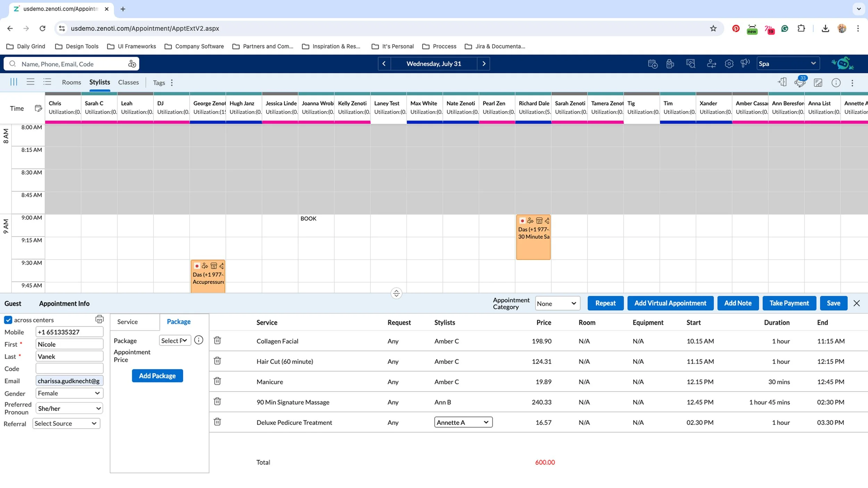The height and width of the screenshot is (488, 868).
Task: Switch to the Rooms tab
Action: 71,82
